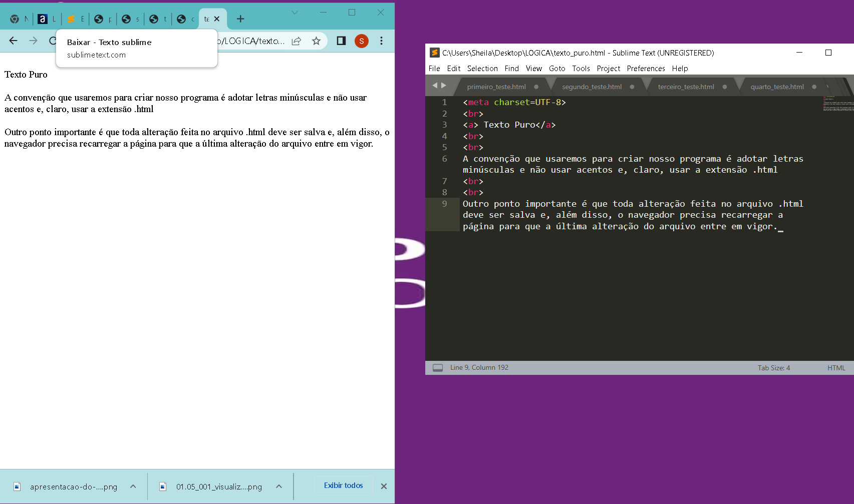Open the Edit menu in Sublime Text

point(454,69)
